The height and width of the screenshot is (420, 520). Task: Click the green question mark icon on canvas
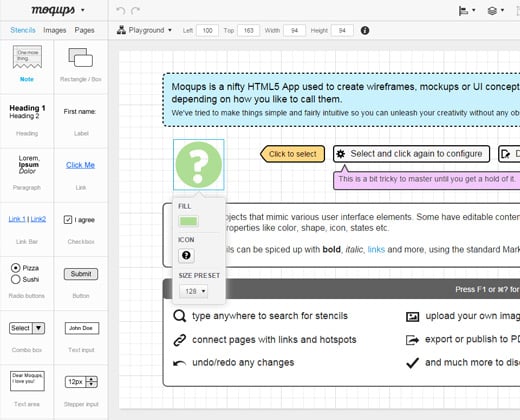click(x=198, y=165)
